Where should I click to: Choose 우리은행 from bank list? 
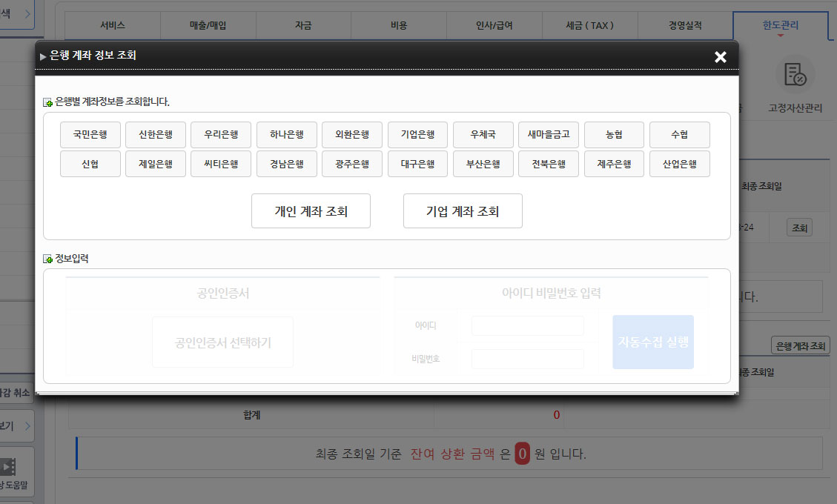point(221,135)
